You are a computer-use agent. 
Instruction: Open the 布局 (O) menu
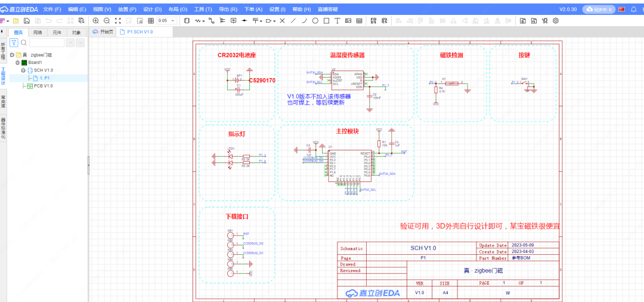pyautogui.click(x=178, y=9)
